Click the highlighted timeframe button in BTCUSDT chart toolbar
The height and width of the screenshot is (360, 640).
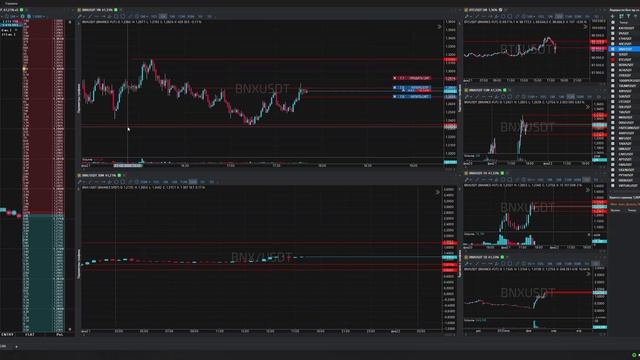coord(559,16)
